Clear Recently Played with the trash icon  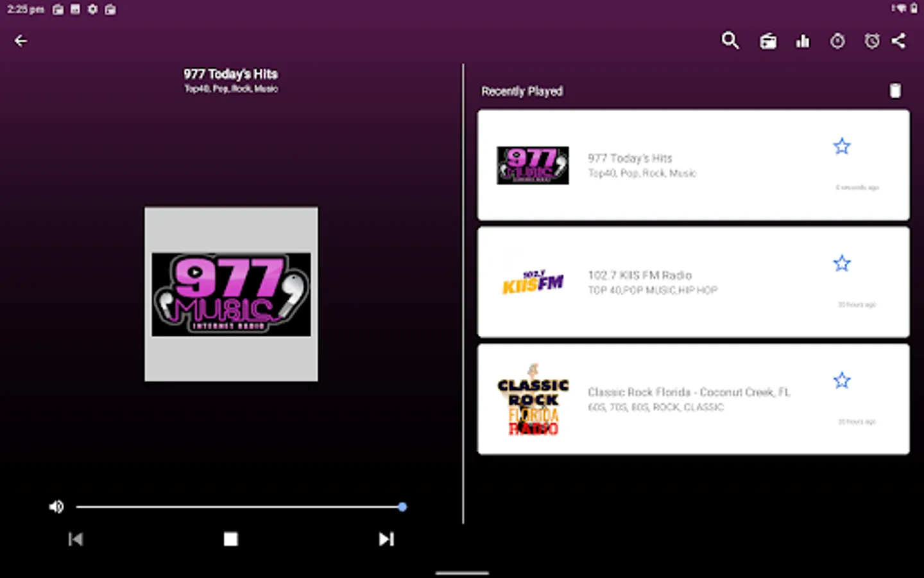[895, 91]
